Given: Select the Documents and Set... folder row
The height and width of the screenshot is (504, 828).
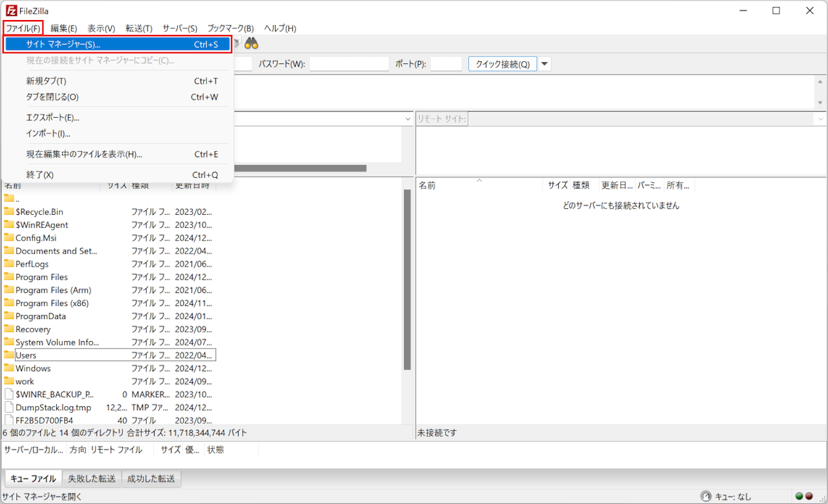Looking at the screenshot, I should pos(109,250).
